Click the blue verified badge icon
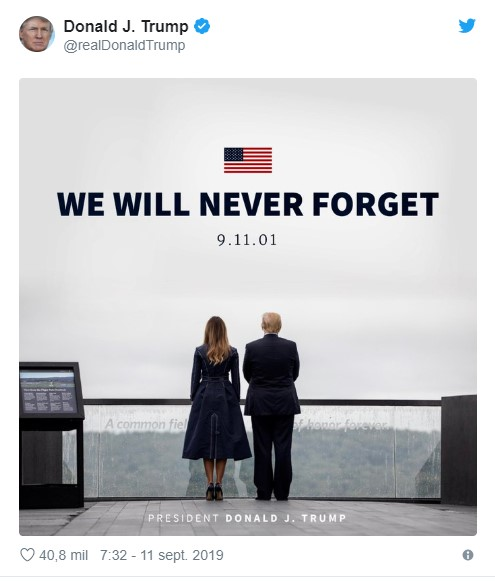Screen dimensions: 495x581 point(202,26)
